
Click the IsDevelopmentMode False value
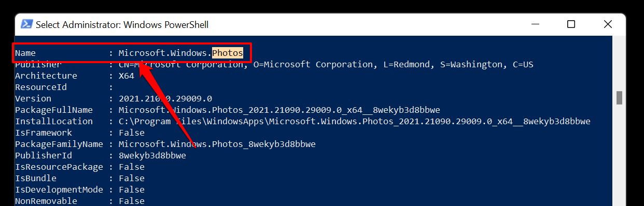(x=132, y=189)
